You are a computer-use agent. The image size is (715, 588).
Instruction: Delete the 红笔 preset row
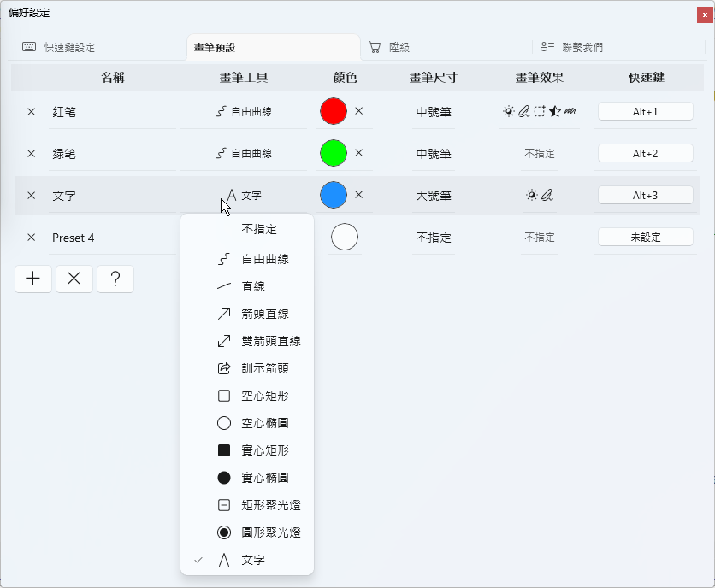tap(31, 112)
